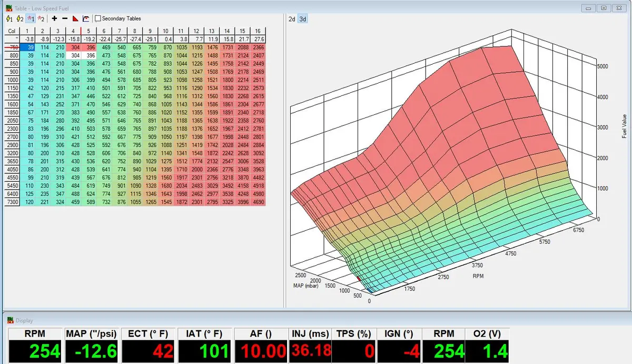This screenshot has width=632, height=364.
Task: Click the -15.8 pressure header cell
Action: 73,38
